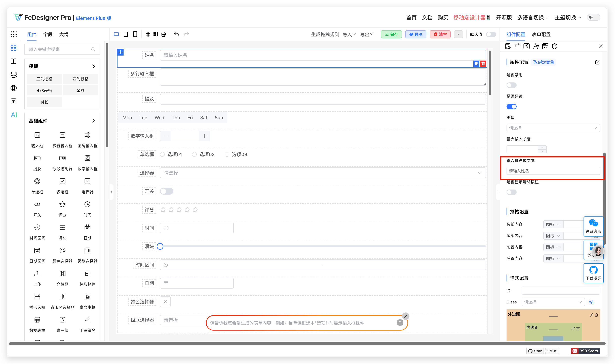The height and width of the screenshot is (364, 615).
Task: Click the green 保存 button
Action: [x=391, y=34]
